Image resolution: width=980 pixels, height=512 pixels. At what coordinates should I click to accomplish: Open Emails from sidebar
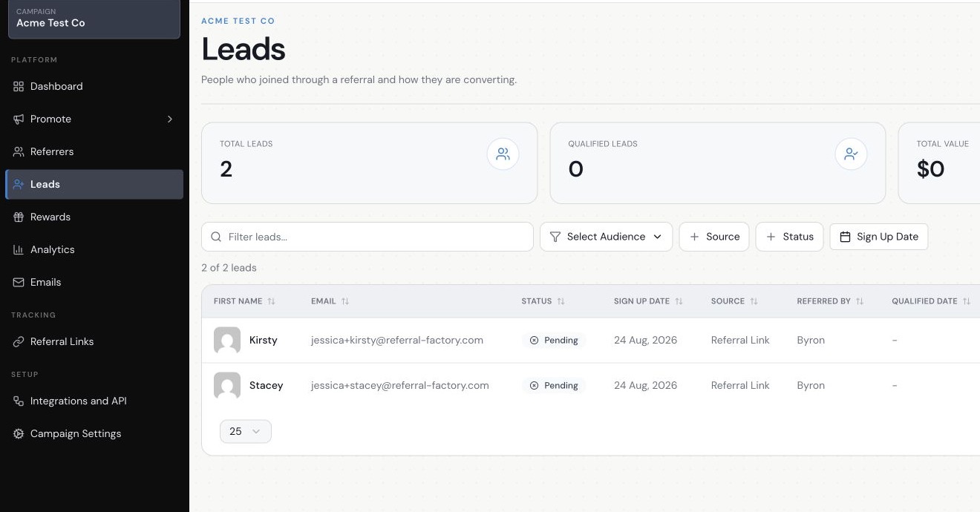(94, 282)
